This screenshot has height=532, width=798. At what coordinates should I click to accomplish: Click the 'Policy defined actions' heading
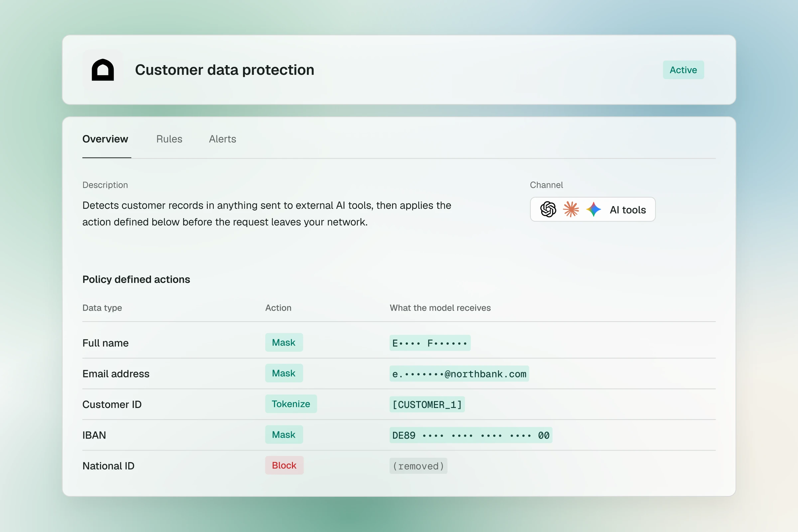pyautogui.click(x=136, y=279)
